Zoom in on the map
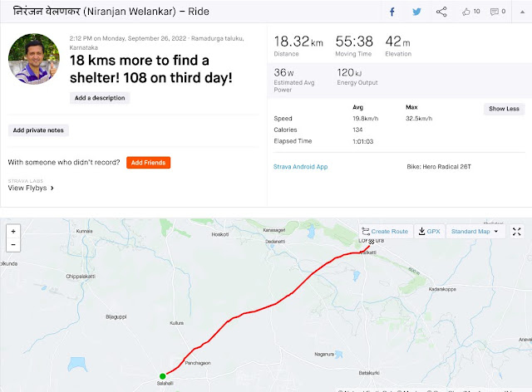532x392 pixels. [13, 231]
